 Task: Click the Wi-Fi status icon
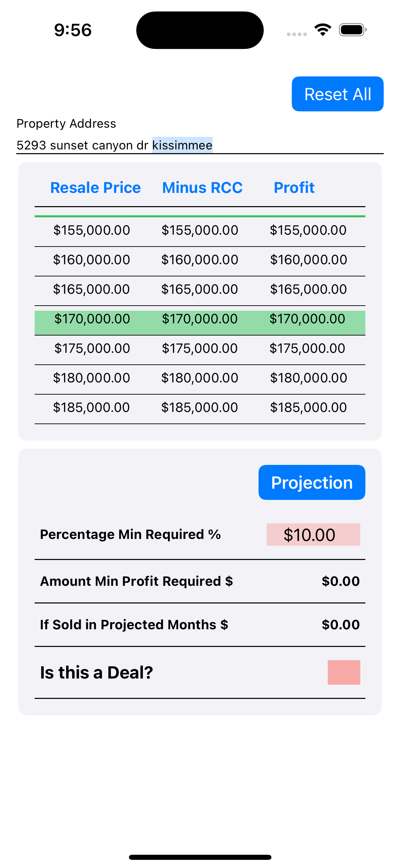click(x=323, y=30)
